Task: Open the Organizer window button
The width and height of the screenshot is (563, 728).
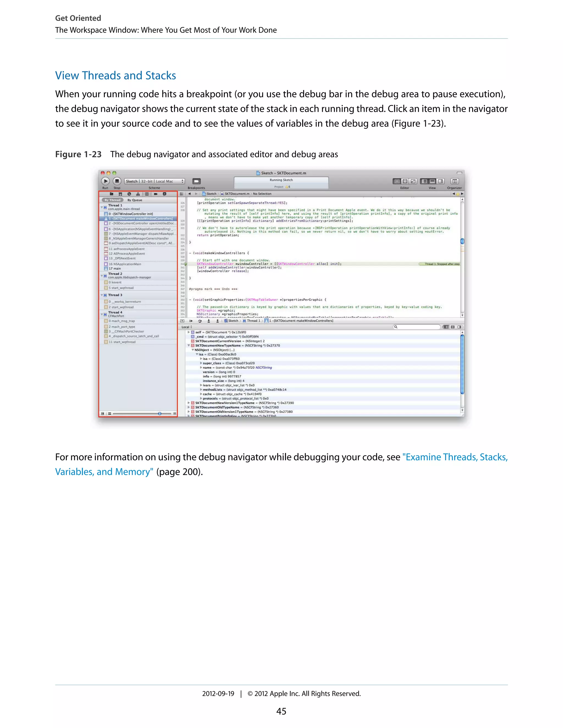Action: click(455, 181)
